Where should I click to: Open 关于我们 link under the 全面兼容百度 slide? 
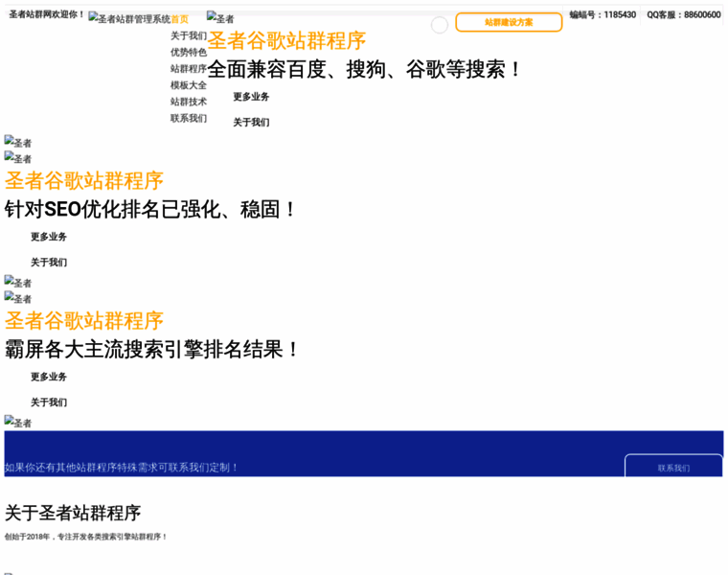click(x=251, y=122)
